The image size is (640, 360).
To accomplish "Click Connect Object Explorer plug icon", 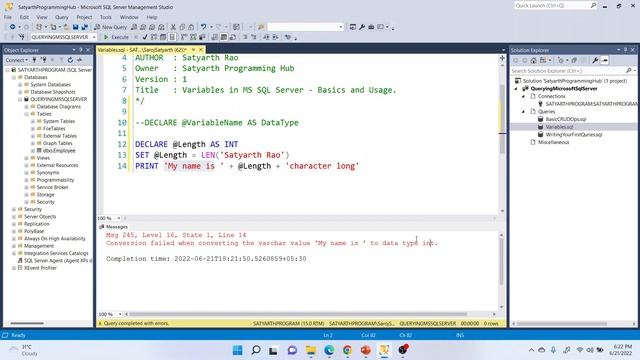I will (35, 60).
